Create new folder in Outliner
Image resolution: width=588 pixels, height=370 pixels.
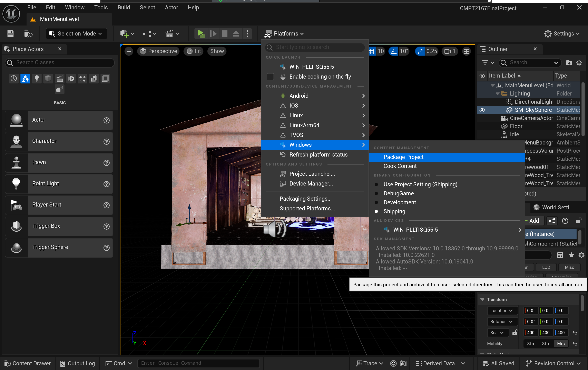569,63
